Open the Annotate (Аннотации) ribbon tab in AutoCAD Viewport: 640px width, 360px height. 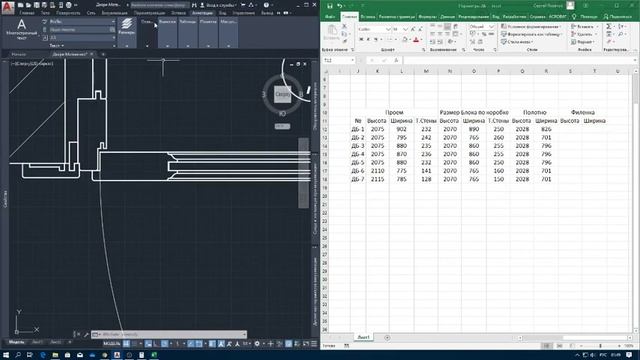tap(202, 13)
